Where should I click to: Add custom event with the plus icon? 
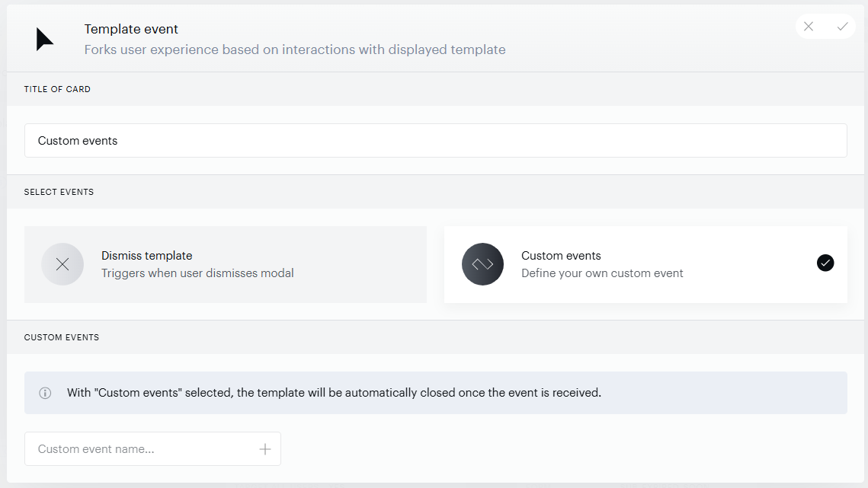pyautogui.click(x=265, y=449)
